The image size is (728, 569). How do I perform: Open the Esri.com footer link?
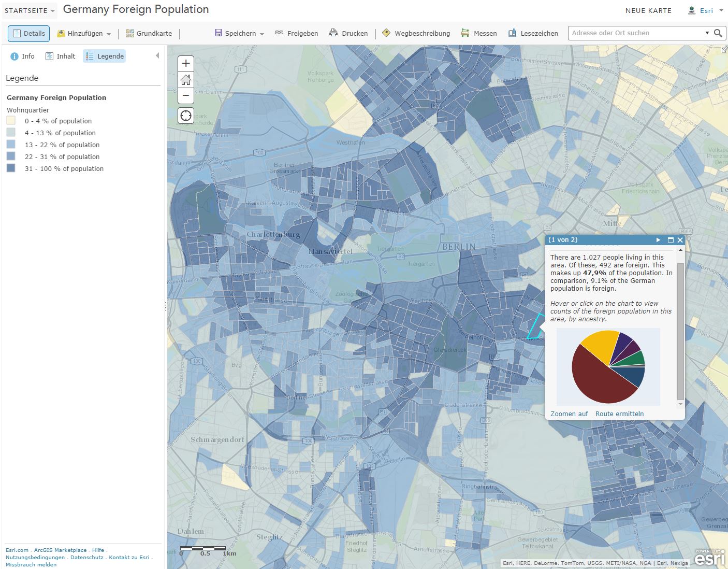coord(17,550)
